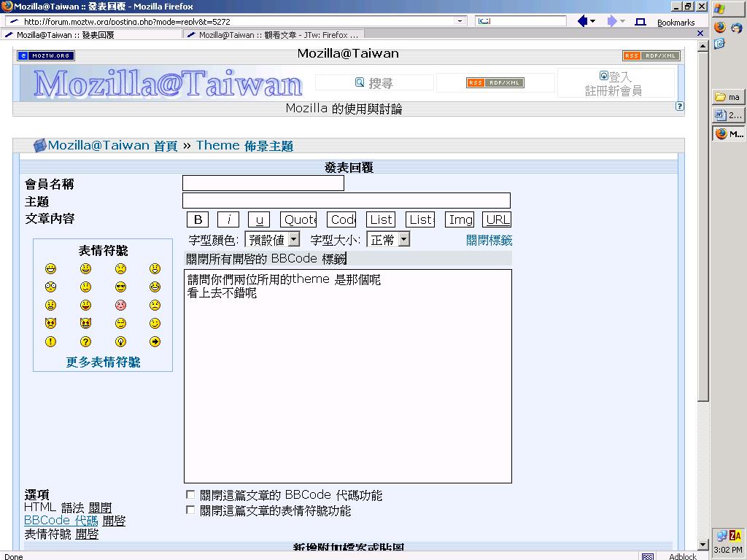747x560 pixels.
Task: Open the 搜尋 search link
Action: (374, 83)
